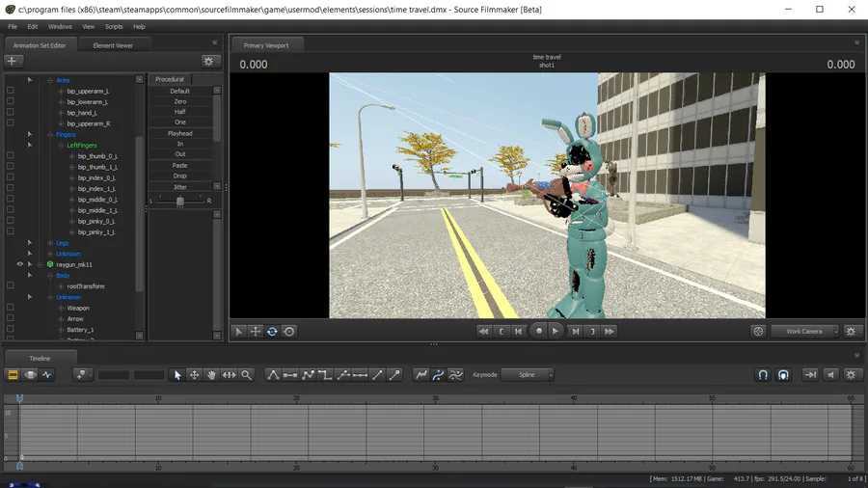Apply the Zero procedural preset
This screenshot has width=868, height=488.
click(x=180, y=101)
